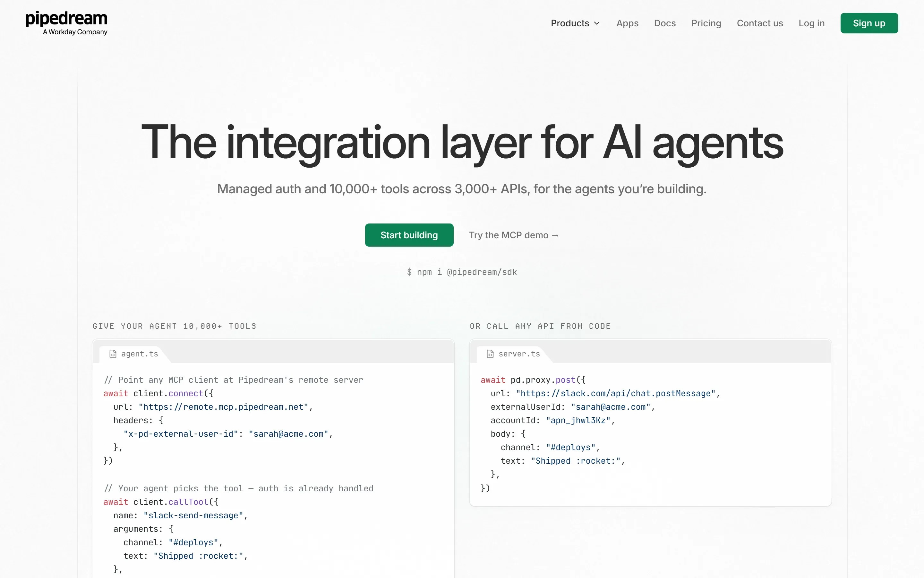Click Log in
This screenshot has height=578, width=924.
[x=811, y=23]
